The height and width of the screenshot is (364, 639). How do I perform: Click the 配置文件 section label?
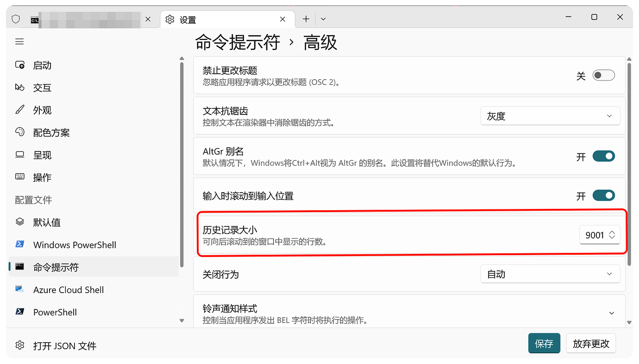[33, 200]
